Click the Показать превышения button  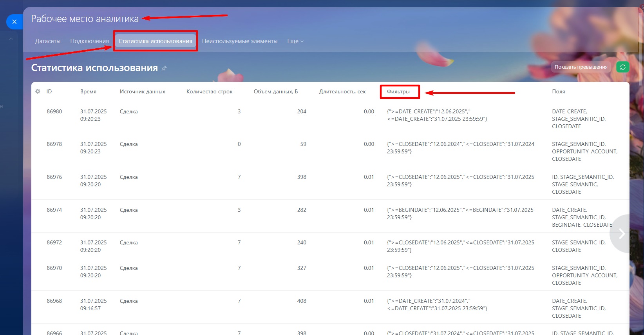click(581, 67)
